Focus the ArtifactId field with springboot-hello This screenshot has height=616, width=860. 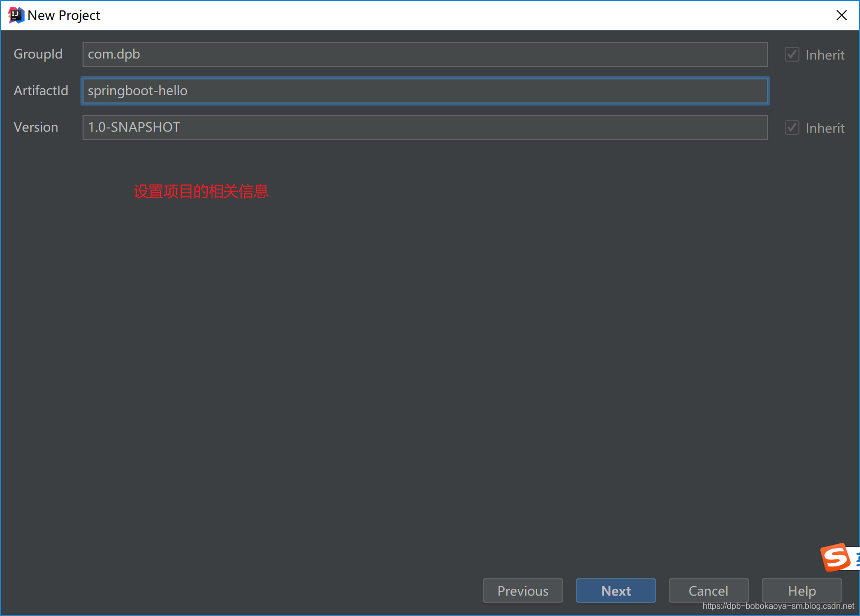pos(425,91)
